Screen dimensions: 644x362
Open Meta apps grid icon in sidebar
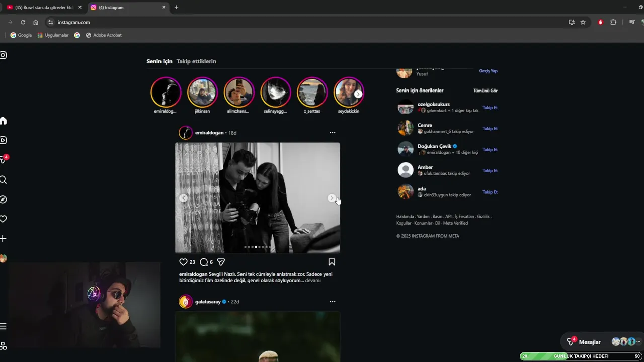[x=3, y=346]
